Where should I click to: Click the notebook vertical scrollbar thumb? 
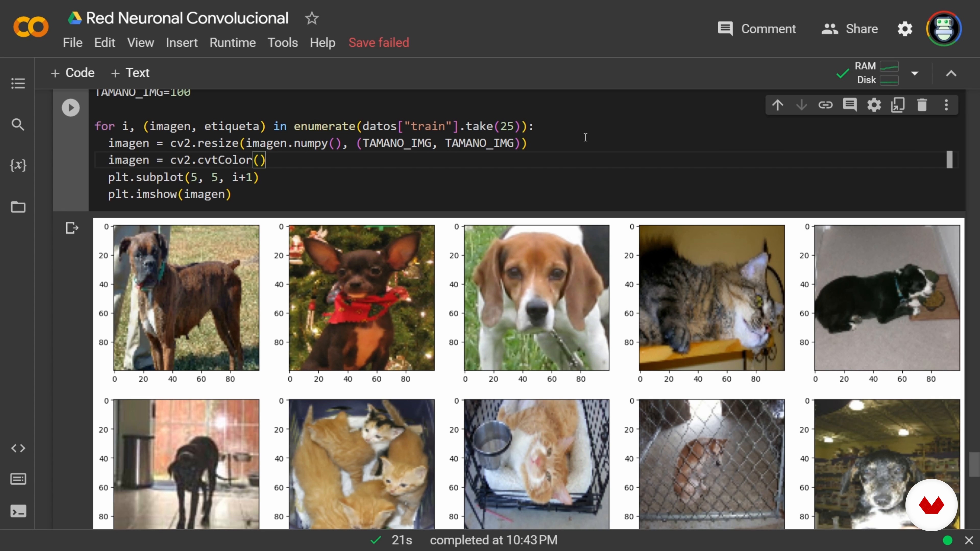click(974, 464)
